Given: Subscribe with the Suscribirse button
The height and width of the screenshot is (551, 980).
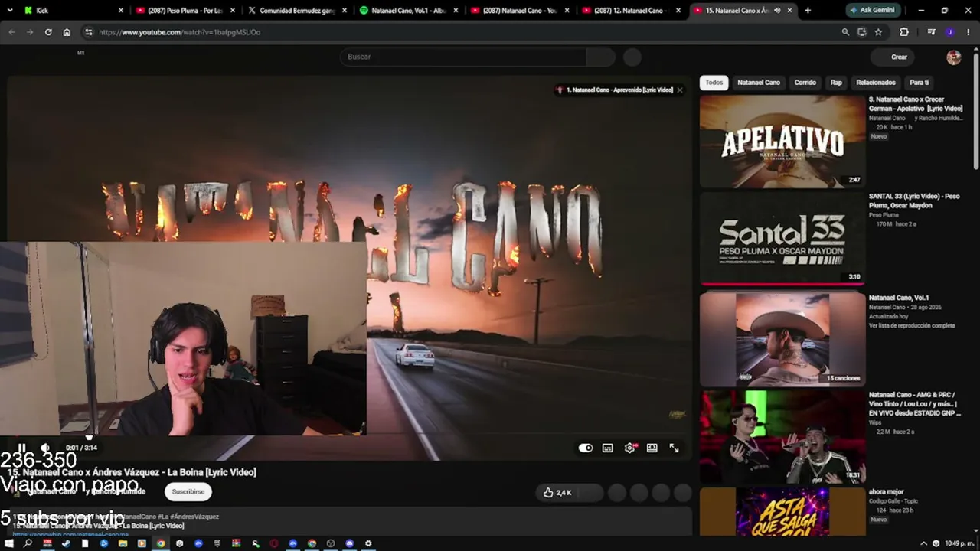Looking at the screenshot, I should 188,491.
